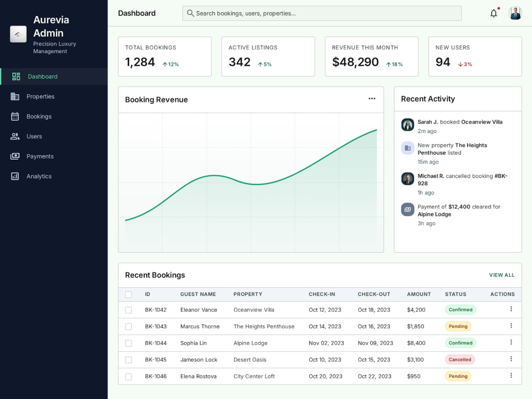The width and height of the screenshot is (532, 399).
Task: Go to Dashboard in the sidebar
Action: [54, 77]
